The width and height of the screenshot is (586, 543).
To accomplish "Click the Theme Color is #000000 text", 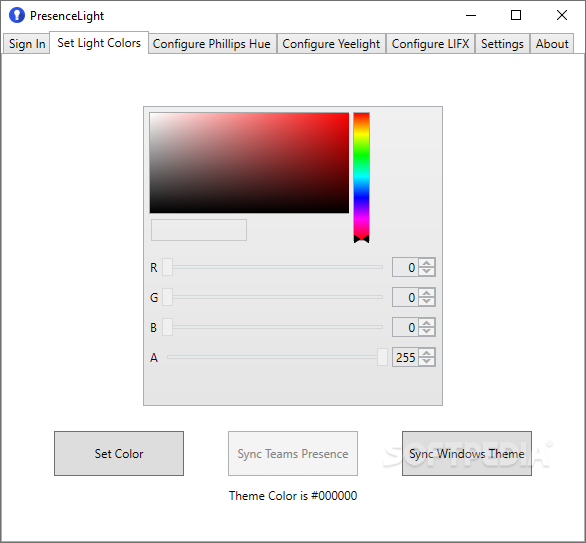I will click(293, 496).
